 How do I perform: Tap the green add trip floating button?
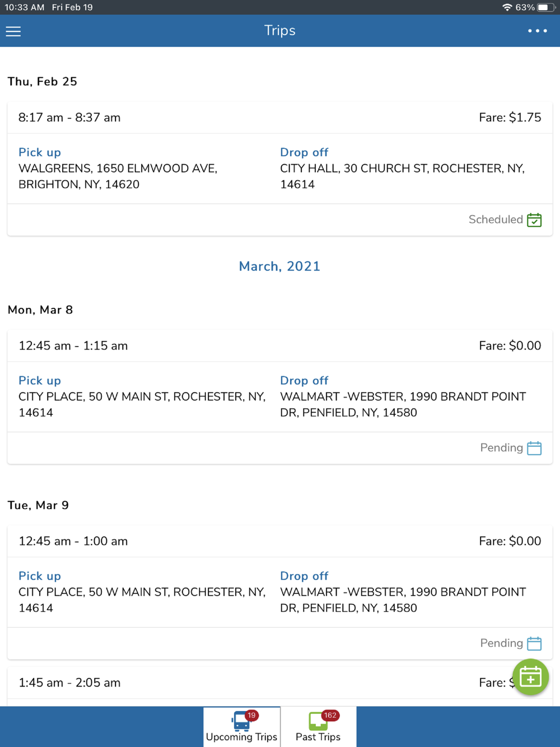[530, 678]
